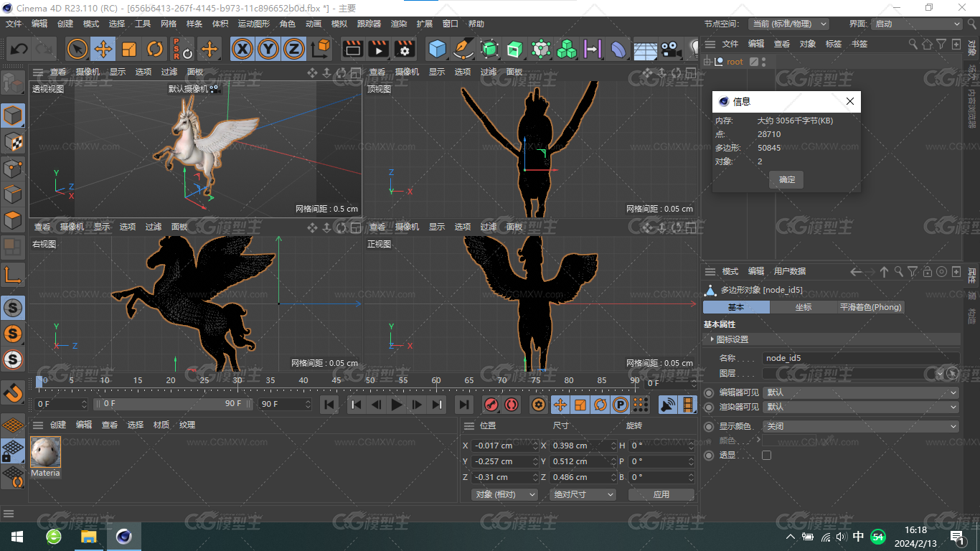The image size is (980, 551).
Task: Select the Rotate tool in the top toolbar
Action: coord(155,49)
